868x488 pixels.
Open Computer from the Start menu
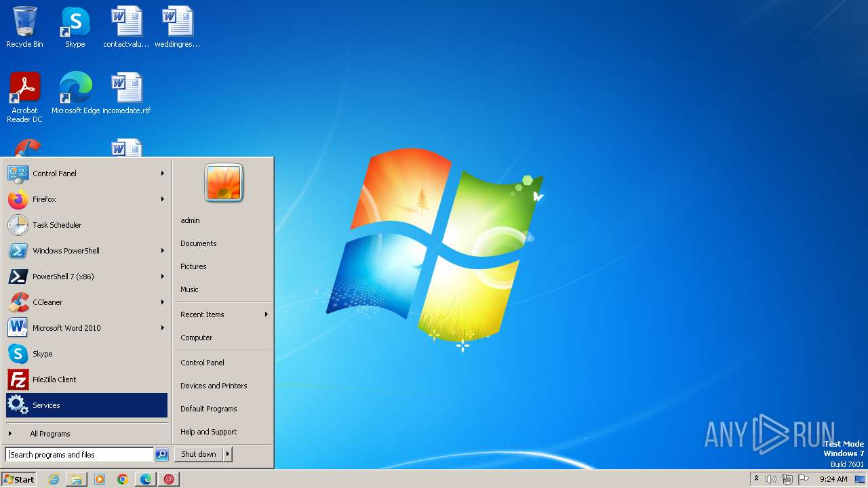point(224,338)
